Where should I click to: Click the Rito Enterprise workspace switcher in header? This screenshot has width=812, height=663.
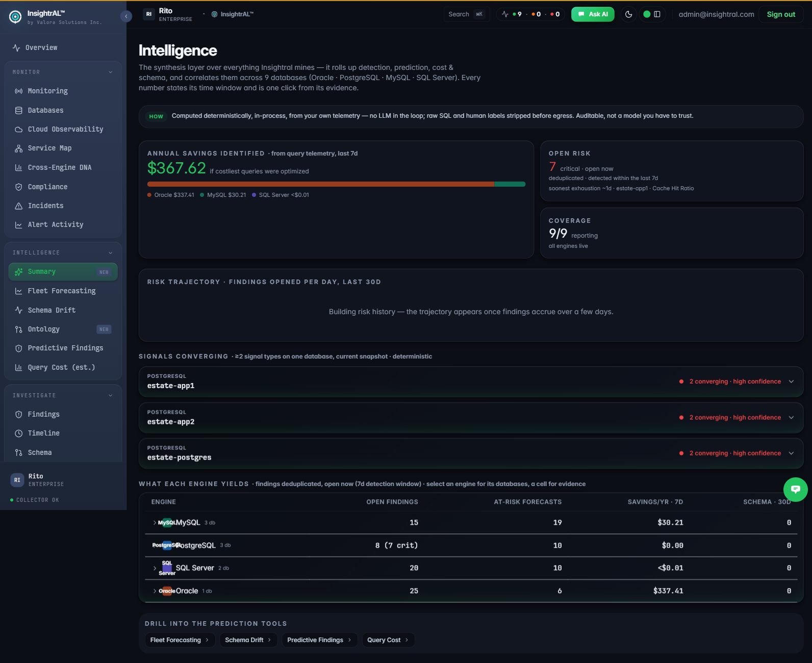point(168,14)
